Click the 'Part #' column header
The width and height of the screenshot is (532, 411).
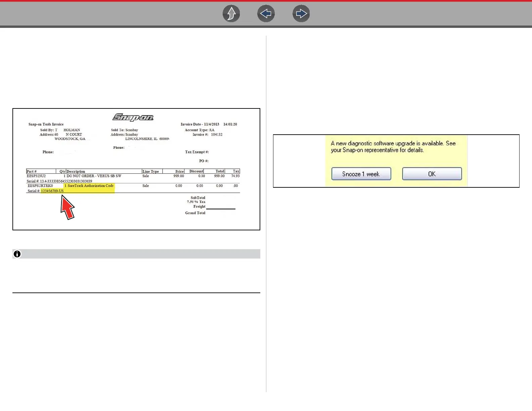tap(32, 172)
